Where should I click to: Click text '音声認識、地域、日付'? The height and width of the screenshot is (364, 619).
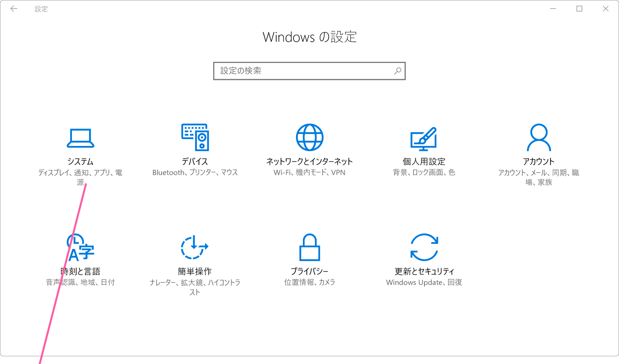(x=80, y=282)
